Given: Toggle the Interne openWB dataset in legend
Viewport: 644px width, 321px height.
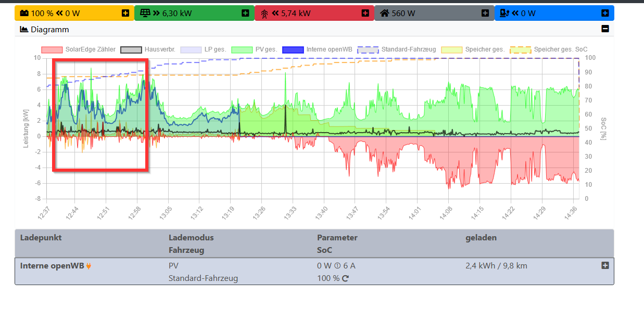Looking at the screenshot, I should 317,49.
